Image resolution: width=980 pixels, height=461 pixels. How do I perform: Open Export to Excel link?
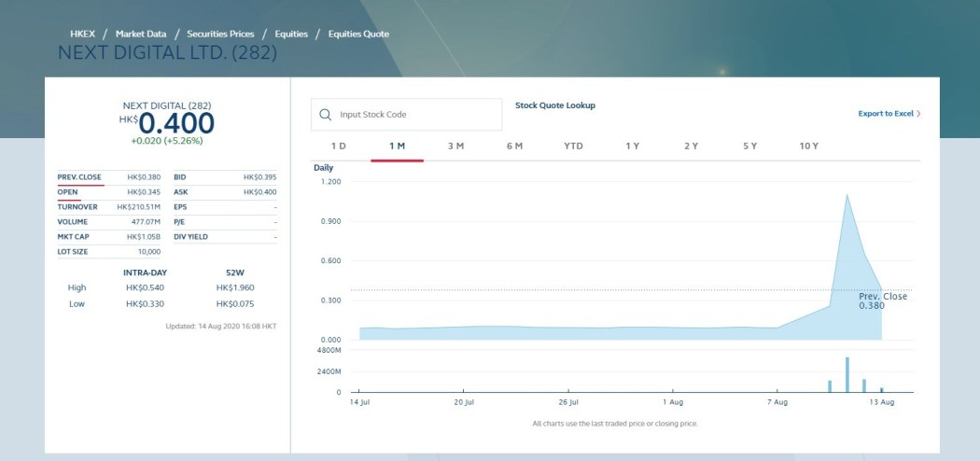[886, 114]
